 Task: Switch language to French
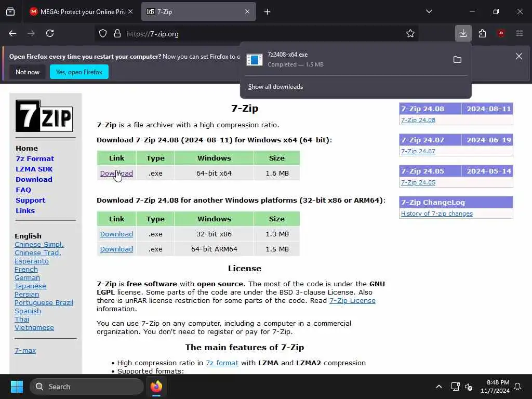[x=26, y=270]
